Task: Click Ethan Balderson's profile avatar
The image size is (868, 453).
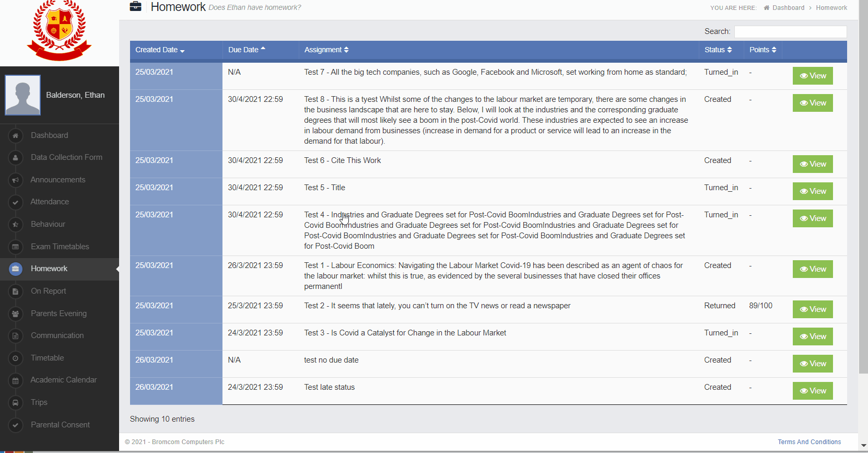Action: 23,95
